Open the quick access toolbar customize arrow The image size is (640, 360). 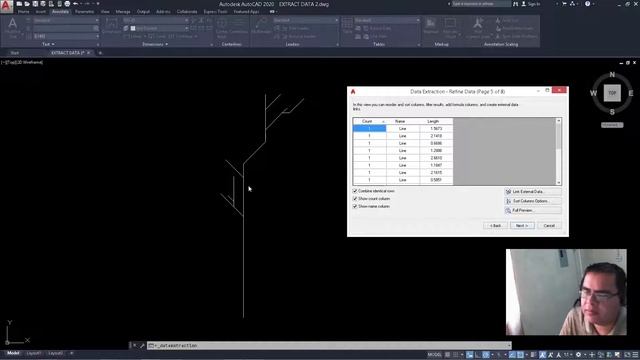point(98,4)
